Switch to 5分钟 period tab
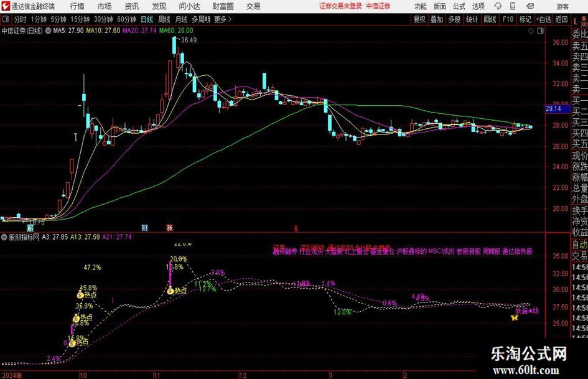Viewport: 588px width, 379px height. [x=58, y=19]
